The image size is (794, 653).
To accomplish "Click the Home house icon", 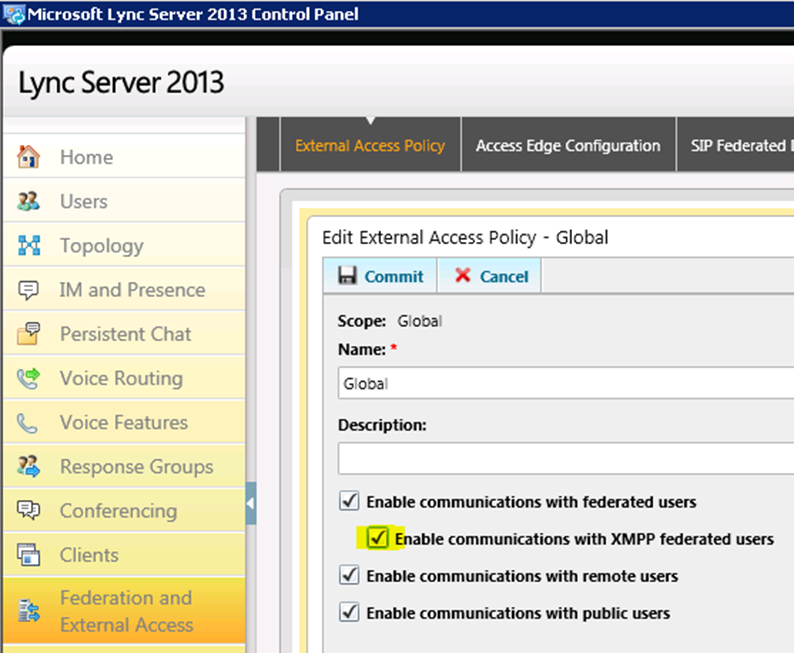I will pyautogui.click(x=28, y=156).
